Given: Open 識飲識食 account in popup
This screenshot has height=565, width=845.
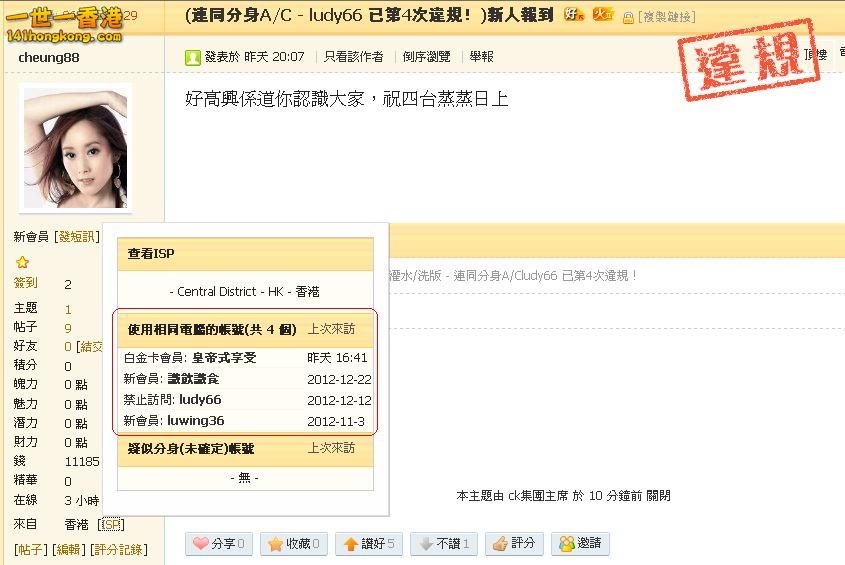Looking at the screenshot, I should click(193, 379).
